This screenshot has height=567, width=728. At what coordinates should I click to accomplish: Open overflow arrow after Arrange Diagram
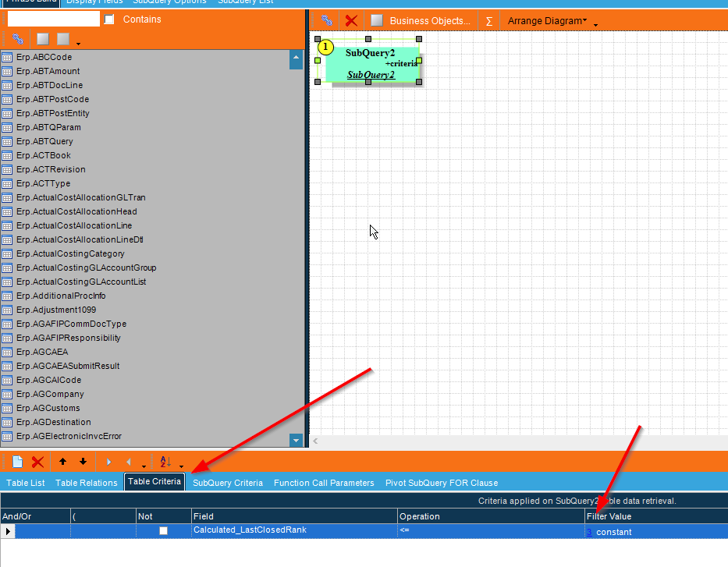point(595,25)
